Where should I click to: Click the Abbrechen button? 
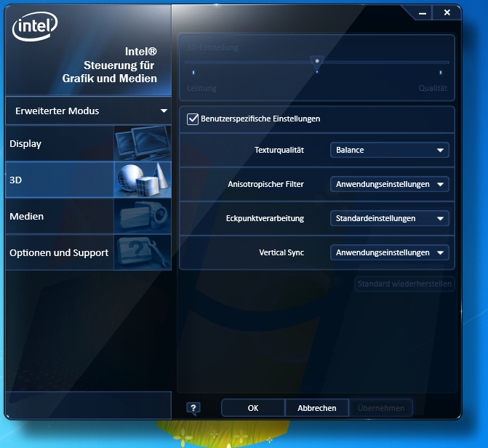(317, 408)
